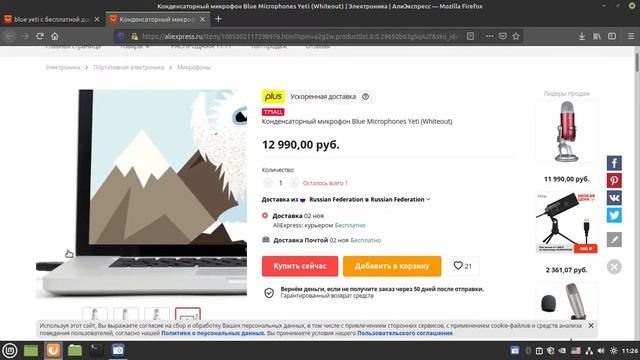Image resolution: width=640 pixels, height=360 pixels.
Task: Click the Купить сейчас button
Action: pos(300,266)
